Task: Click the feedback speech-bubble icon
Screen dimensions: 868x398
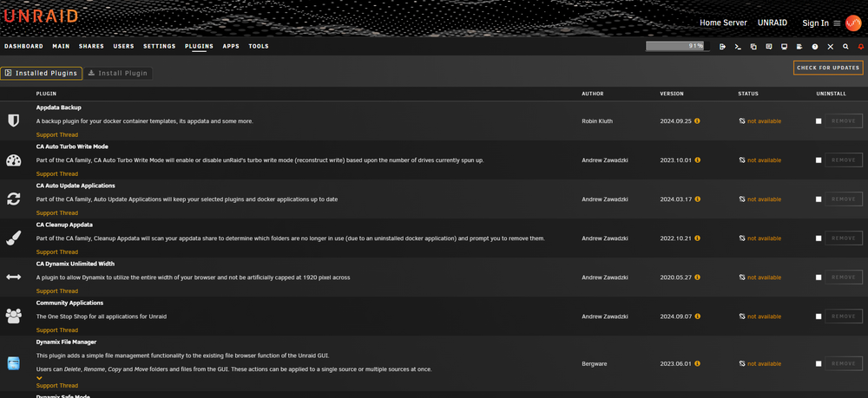Action: click(769, 47)
